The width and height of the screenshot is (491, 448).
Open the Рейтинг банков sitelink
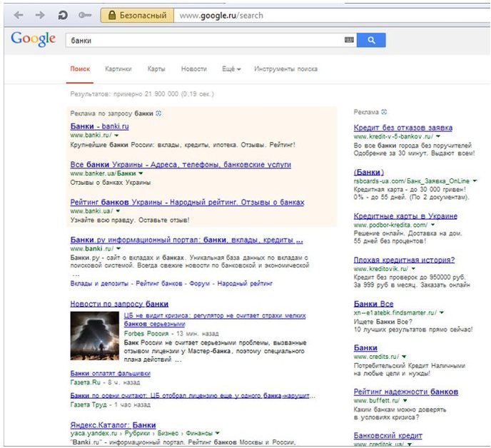159,284
